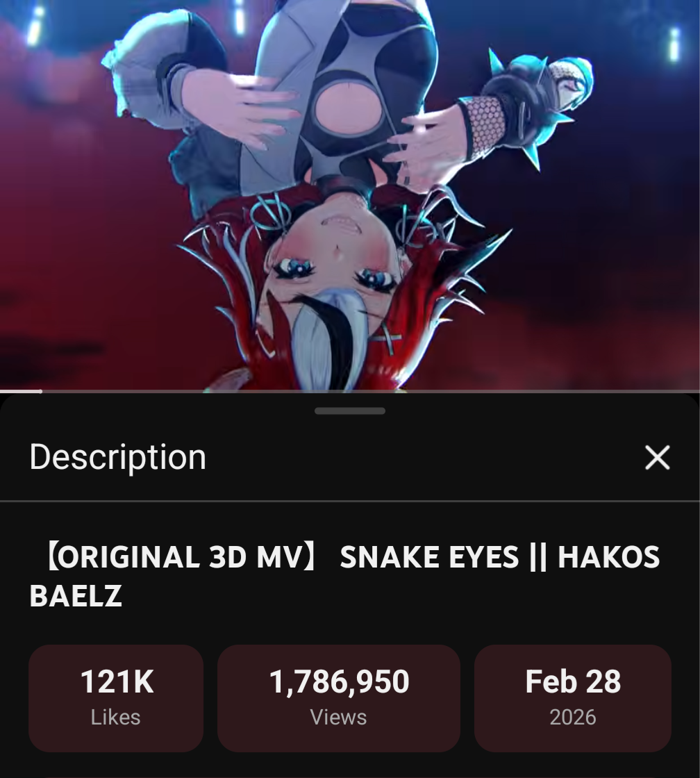Select the Feb 28 upload date chip
Screen dimensions: 700x778
(x=572, y=698)
